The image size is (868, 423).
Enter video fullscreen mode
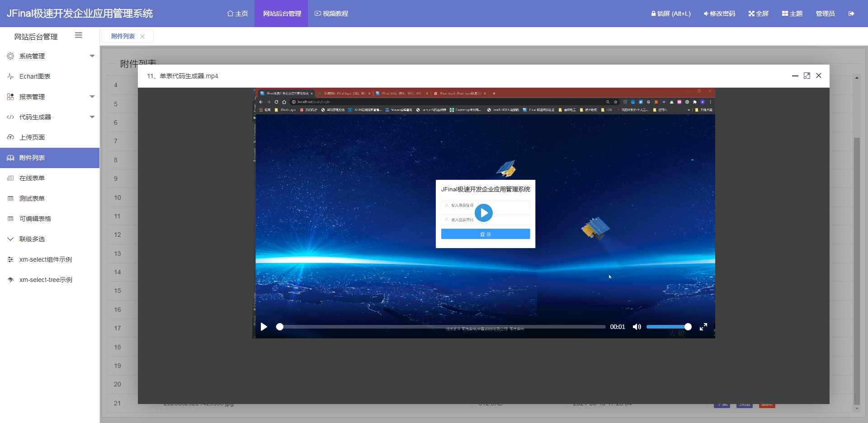(703, 327)
